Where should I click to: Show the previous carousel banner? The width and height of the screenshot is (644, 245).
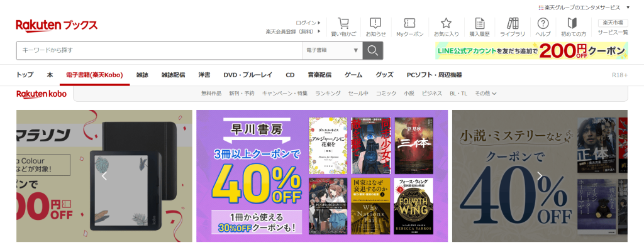click(x=104, y=176)
